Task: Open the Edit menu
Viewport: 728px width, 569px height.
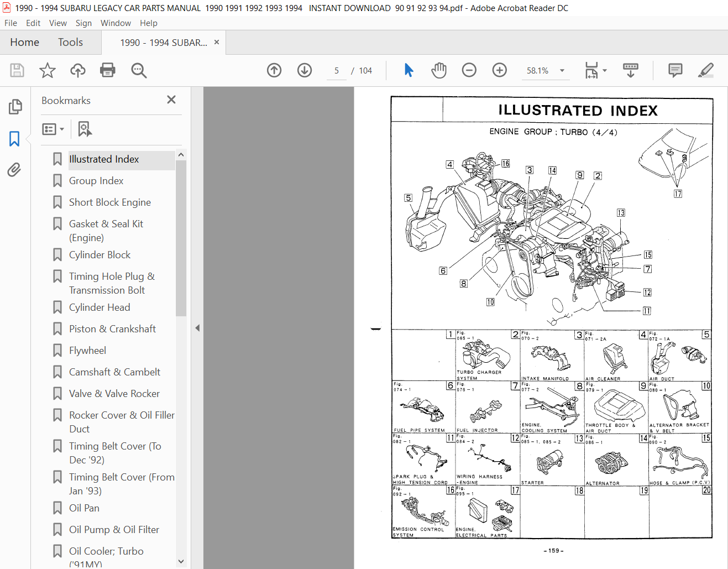Action: point(33,23)
